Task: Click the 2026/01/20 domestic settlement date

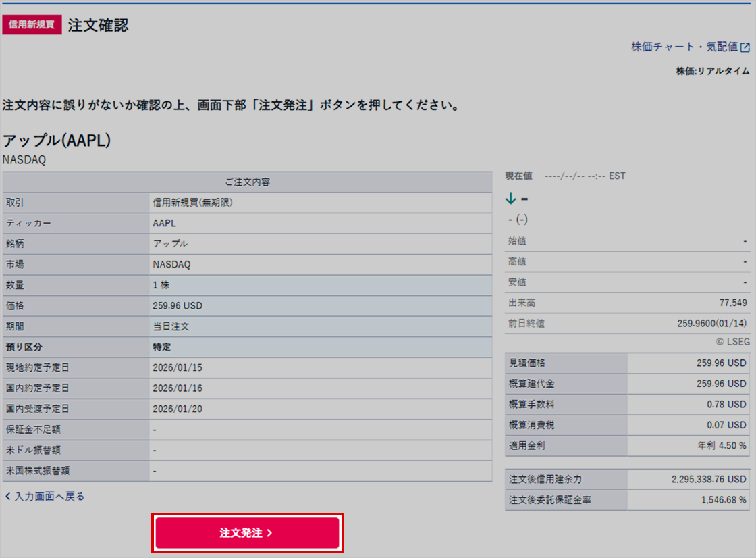Action: coord(178,409)
